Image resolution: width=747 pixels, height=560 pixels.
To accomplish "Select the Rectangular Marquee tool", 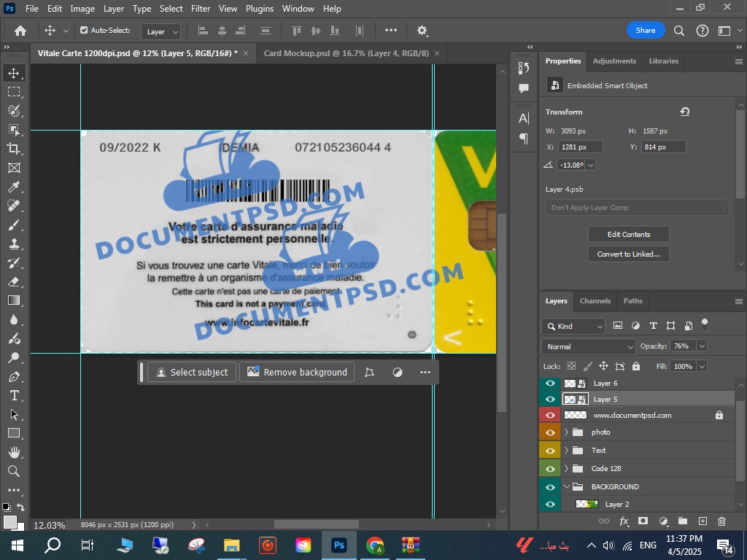I will click(x=14, y=91).
